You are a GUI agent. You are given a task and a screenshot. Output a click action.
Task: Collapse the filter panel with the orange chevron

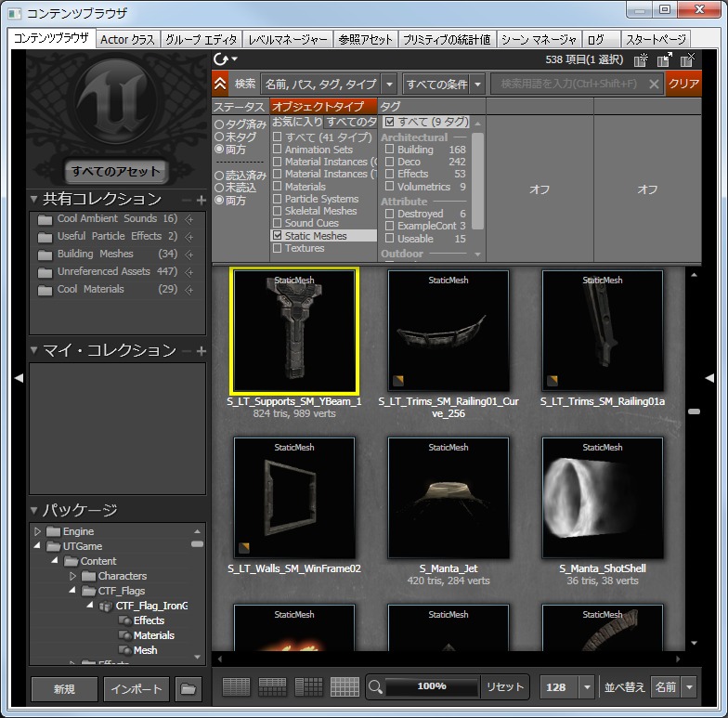220,84
